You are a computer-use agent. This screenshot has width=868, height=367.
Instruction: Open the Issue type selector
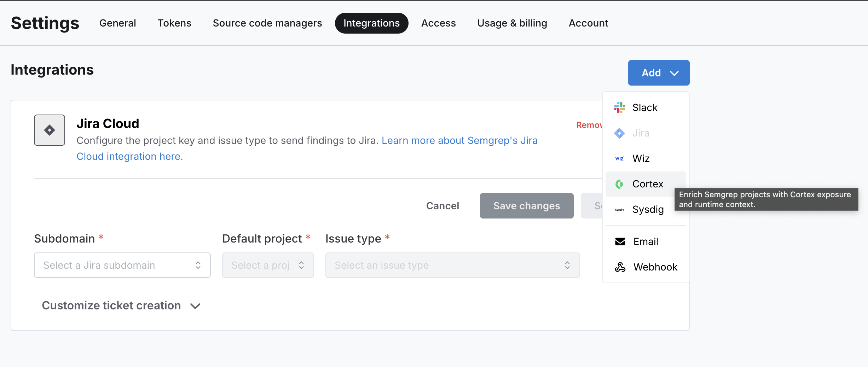(452, 265)
